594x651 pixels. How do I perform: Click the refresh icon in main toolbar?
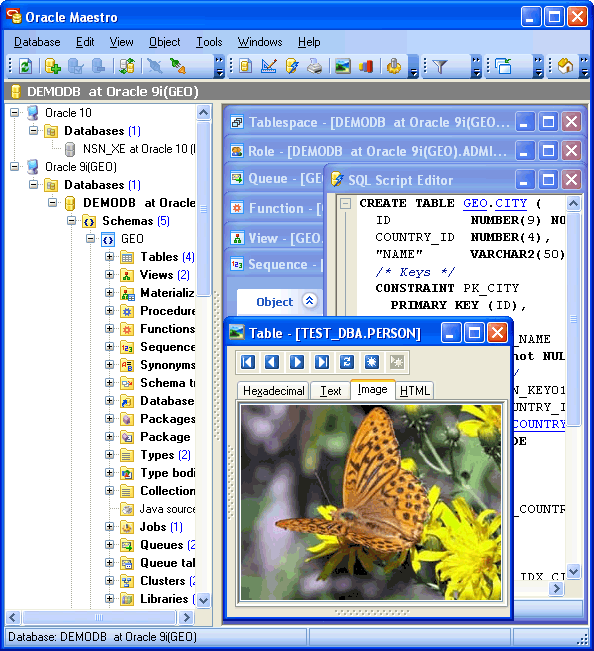(x=26, y=66)
